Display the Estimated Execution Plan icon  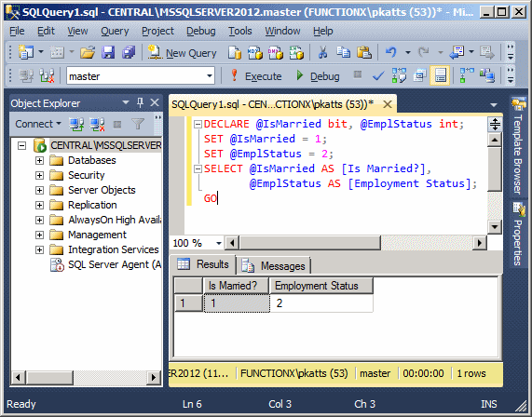[399, 75]
